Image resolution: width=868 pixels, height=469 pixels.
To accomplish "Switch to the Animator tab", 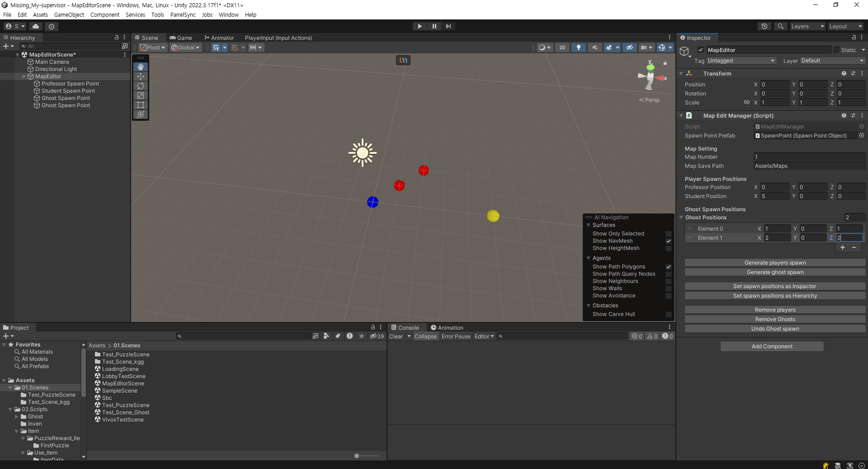I will coord(219,38).
